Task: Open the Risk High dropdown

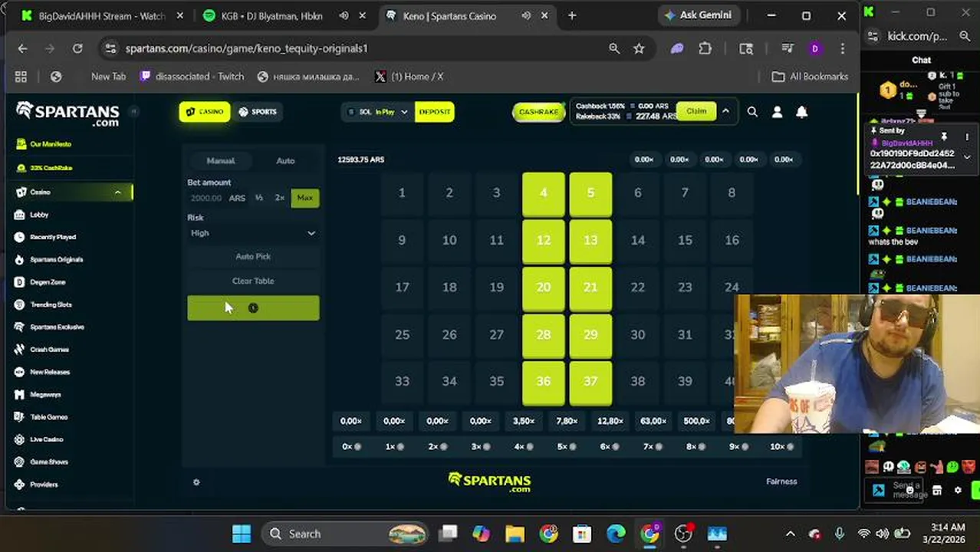Action: 253,233
